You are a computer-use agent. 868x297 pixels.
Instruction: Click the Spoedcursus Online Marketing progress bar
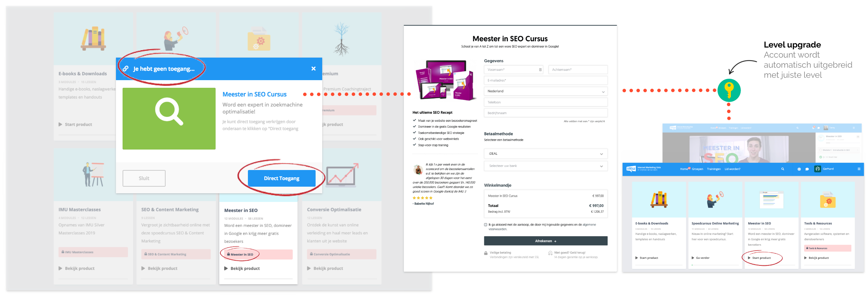coord(715,265)
